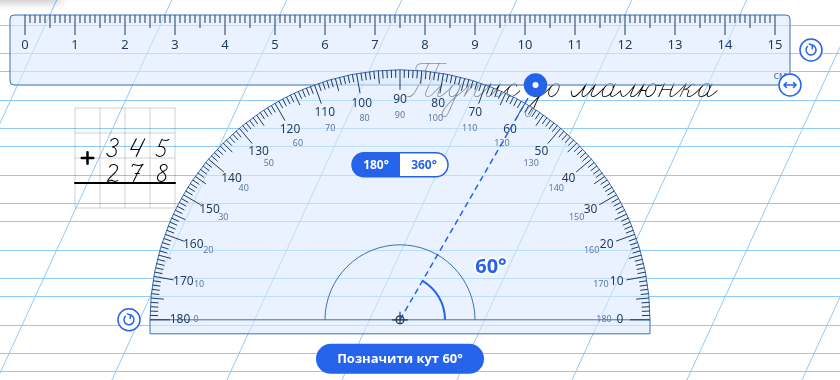Click the protractor center crosshair

pos(400,319)
